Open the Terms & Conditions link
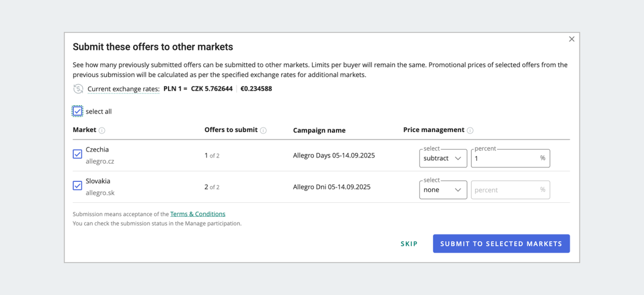 [x=197, y=214]
